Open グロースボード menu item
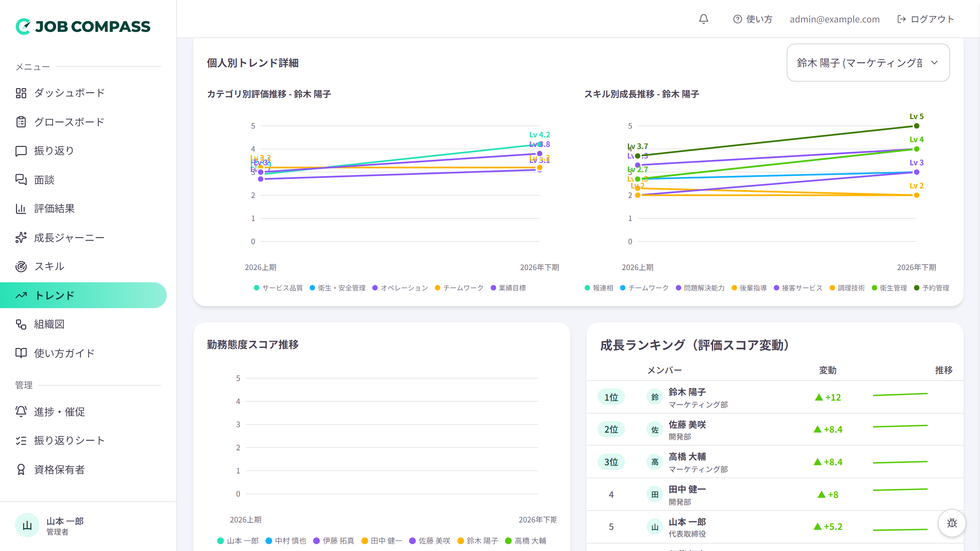Viewport: 980px width, 551px height. [83, 122]
